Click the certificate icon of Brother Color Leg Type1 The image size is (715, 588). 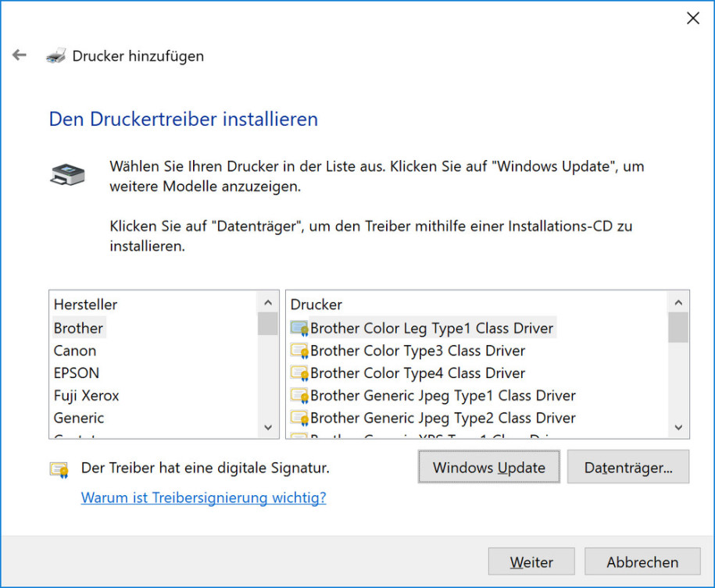click(x=299, y=328)
